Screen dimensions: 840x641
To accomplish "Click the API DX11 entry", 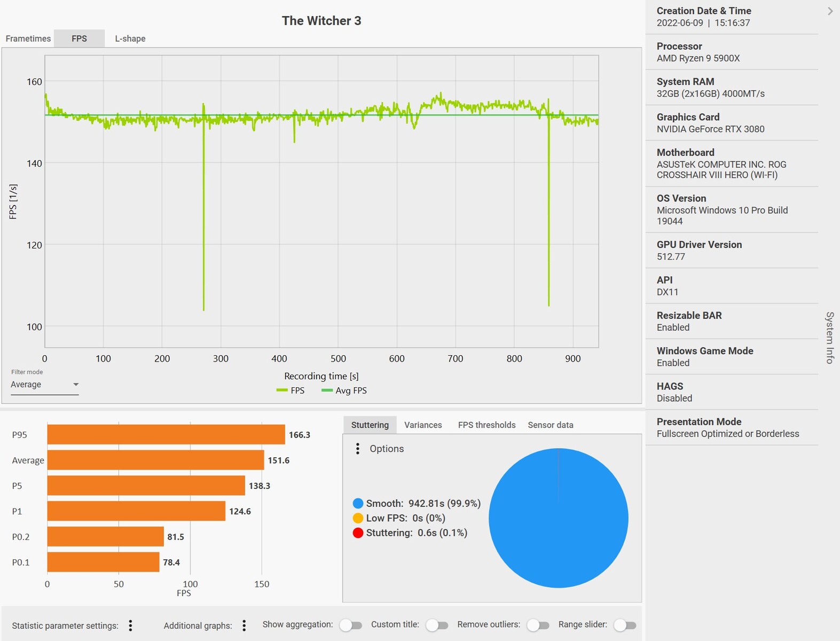I will [732, 286].
